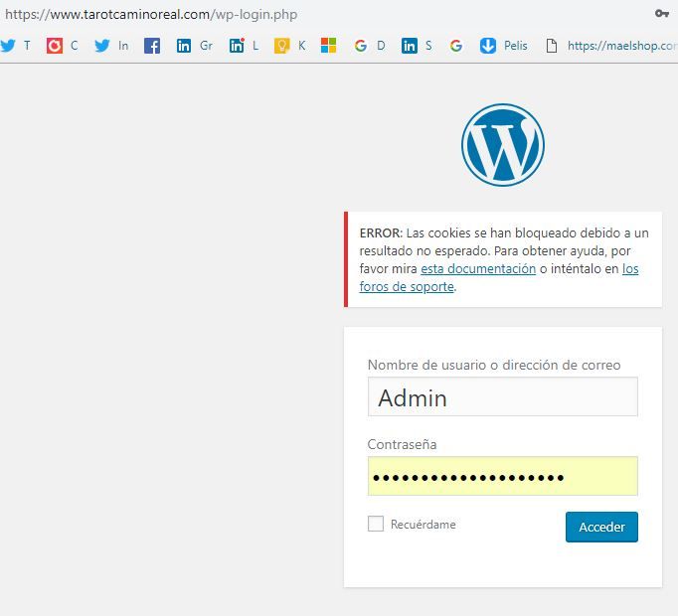Open the Twitter bookmark labeled T
Viewport: 678px width, 616px height.
[x=16, y=46]
